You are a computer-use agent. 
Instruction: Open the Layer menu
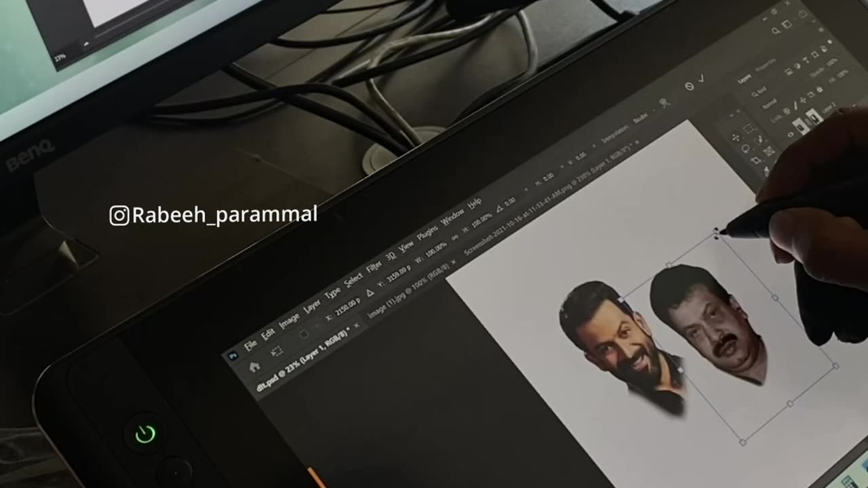[312, 306]
